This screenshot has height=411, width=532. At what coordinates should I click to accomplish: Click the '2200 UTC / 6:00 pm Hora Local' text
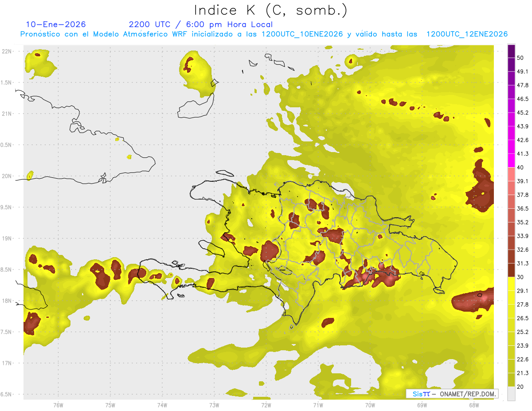pyautogui.click(x=201, y=24)
